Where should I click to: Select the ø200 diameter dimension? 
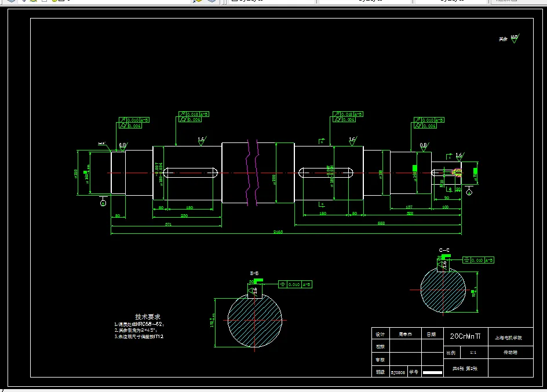(274, 179)
